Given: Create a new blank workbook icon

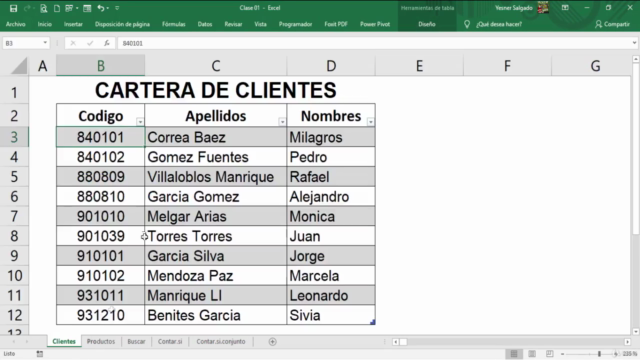Looking at the screenshot, I should click(57, 8).
